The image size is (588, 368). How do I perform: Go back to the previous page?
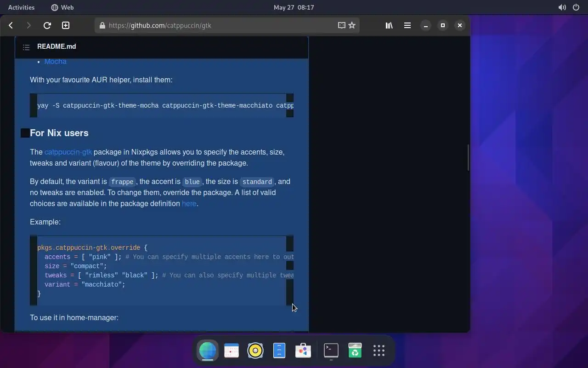11,25
